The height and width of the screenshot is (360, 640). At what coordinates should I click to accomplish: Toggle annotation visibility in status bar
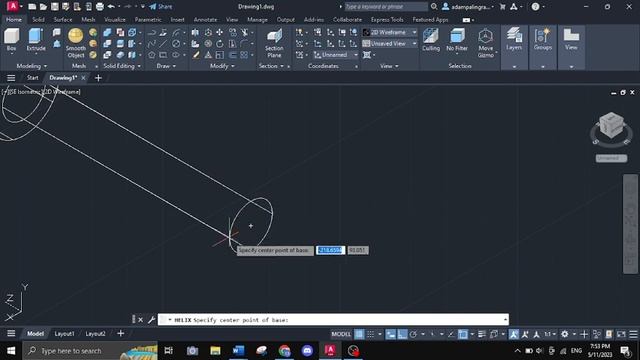[x=514, y=334]
